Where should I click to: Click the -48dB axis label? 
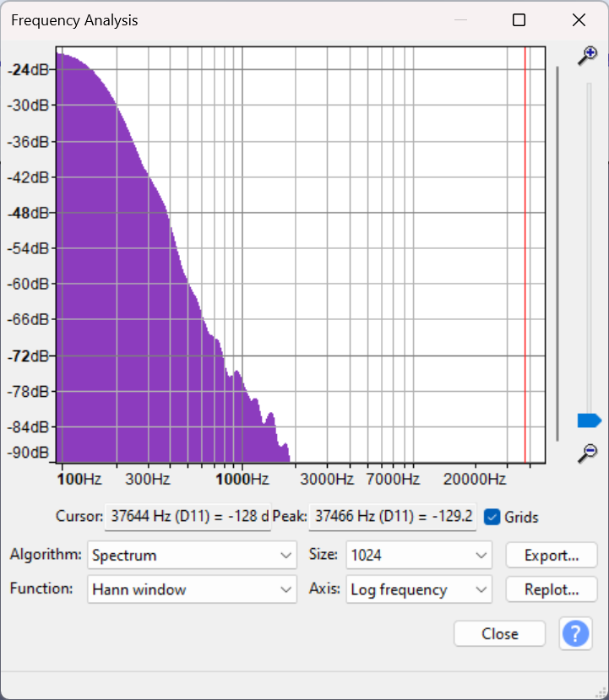(28, 213)
